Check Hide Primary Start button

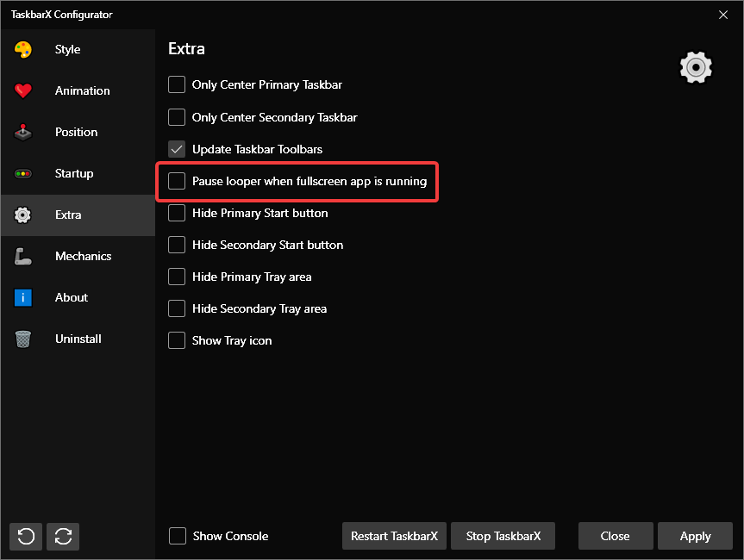(x=177, y=213)
